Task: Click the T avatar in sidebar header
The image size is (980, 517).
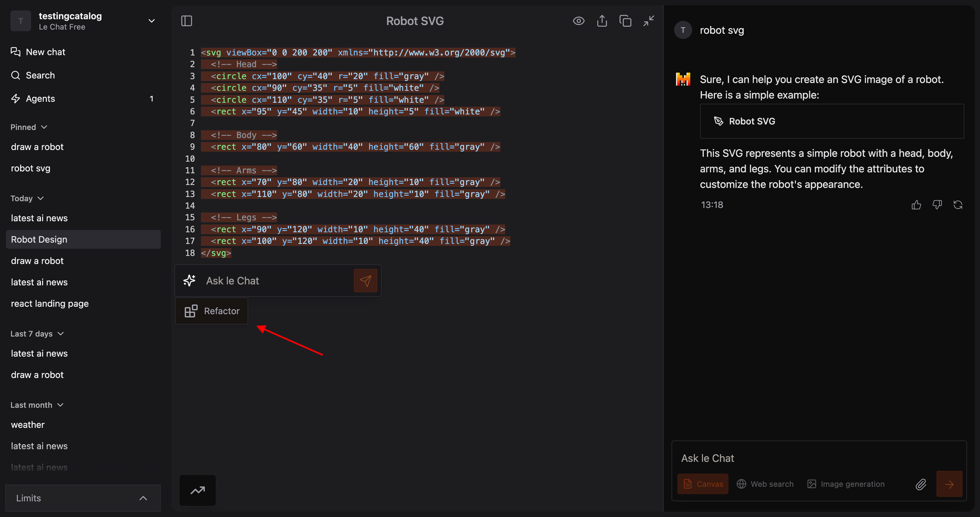Action: [21, 21]
